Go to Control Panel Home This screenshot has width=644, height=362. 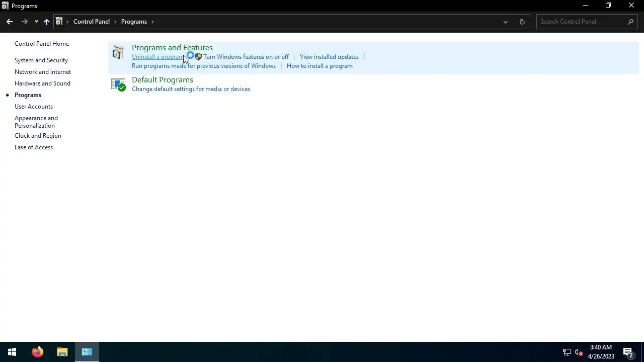click(x=42, y=44)
